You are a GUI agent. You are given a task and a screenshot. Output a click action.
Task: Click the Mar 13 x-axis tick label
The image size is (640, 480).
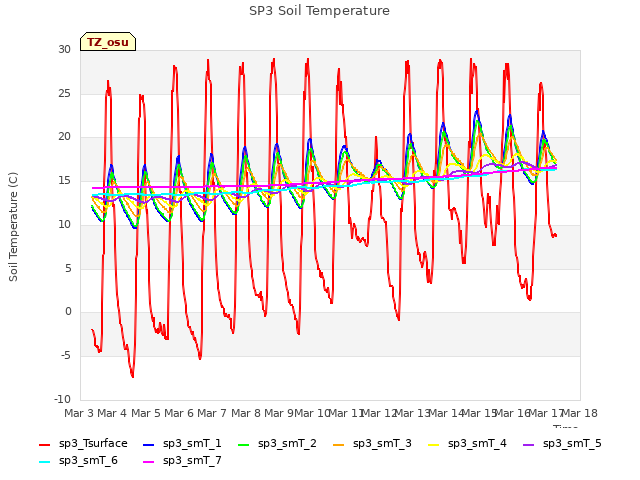click(412, 413)
